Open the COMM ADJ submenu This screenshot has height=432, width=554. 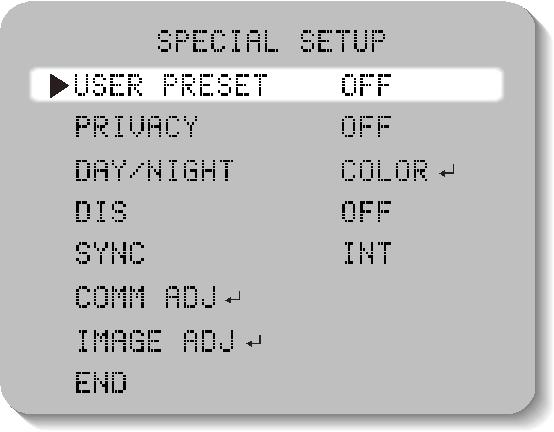(x=146, y=297)
